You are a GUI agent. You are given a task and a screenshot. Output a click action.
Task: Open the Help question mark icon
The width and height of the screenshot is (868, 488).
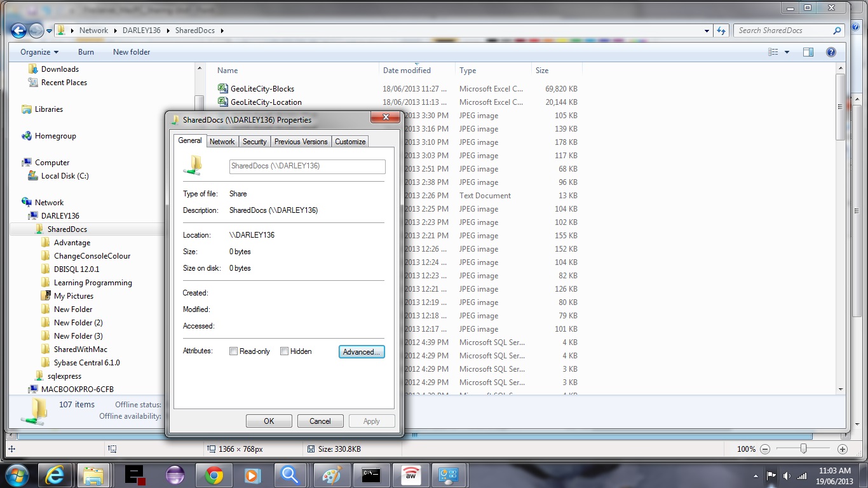click(x=831, y=52)
